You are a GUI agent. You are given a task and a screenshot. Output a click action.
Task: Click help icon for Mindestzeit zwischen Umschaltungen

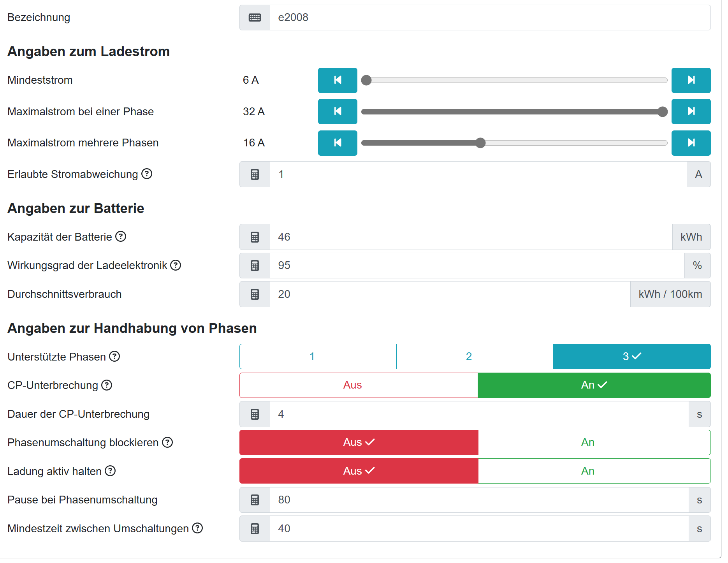(197, 528)
